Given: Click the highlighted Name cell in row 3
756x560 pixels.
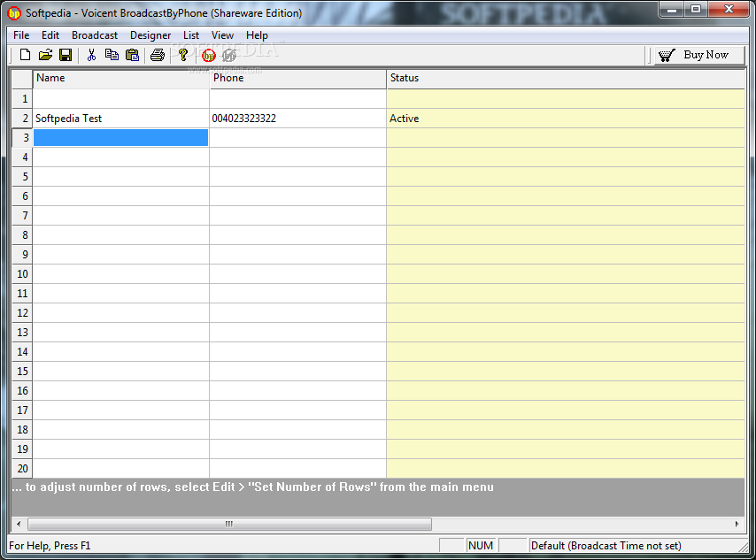Looking at the screenshot, I should (121, 138).
